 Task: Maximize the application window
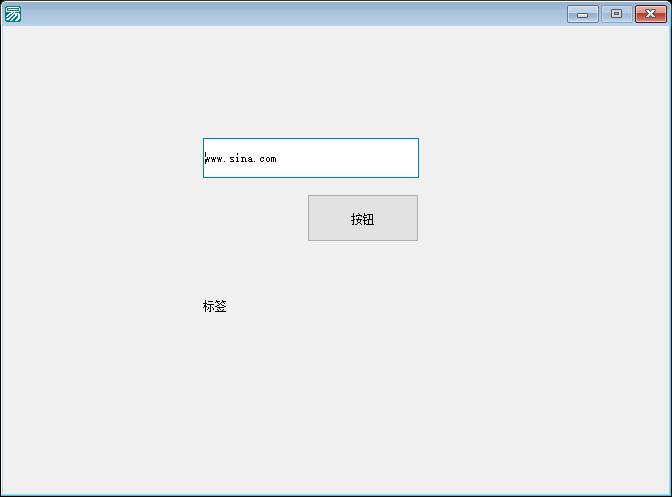[x=616, y=14]
